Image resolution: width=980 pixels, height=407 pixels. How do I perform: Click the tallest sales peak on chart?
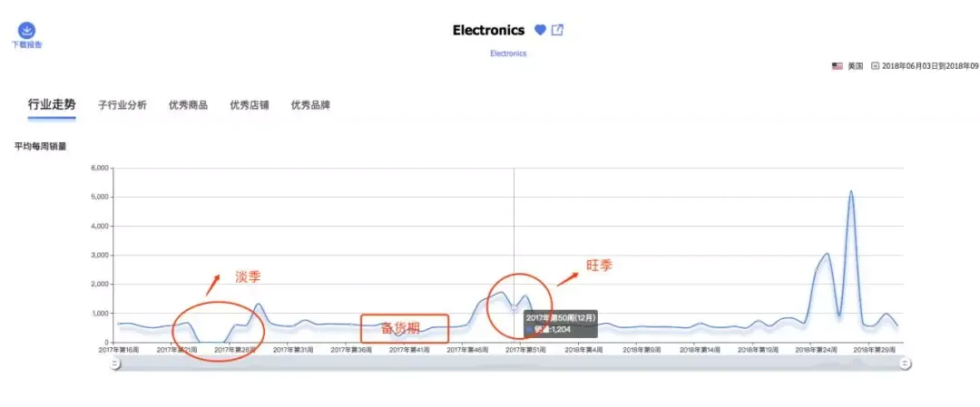pos(850,191)
